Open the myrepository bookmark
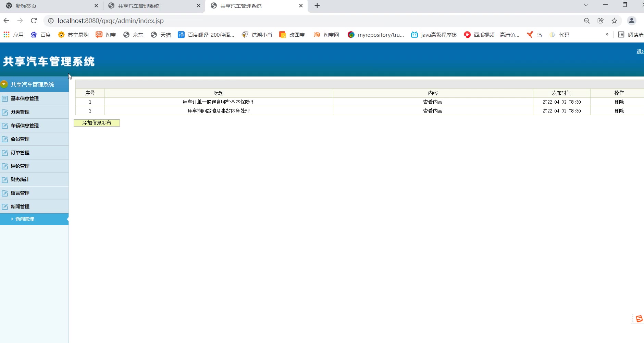This screenshot has width=644, height=343. (x=376, y=35)
